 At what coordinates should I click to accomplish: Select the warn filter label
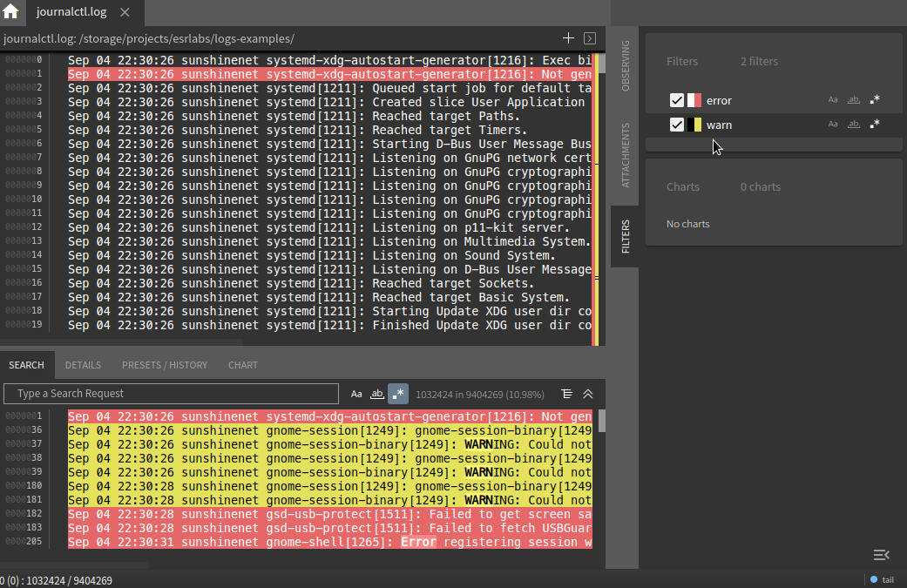[x=719, y=125]
